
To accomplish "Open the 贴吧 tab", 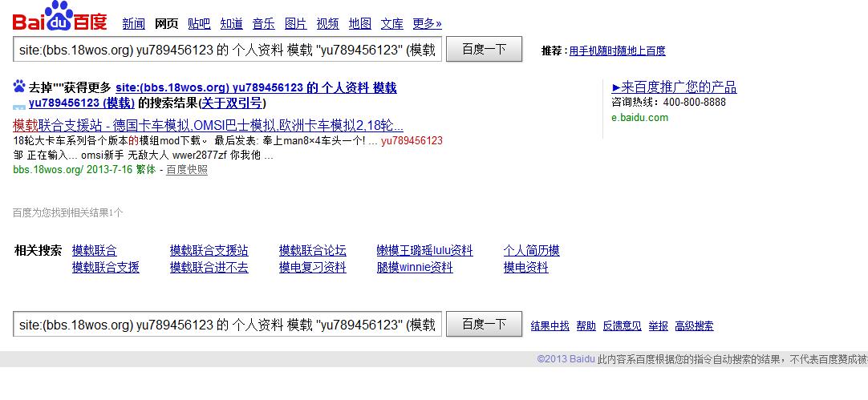I will [x=199, y=24].
